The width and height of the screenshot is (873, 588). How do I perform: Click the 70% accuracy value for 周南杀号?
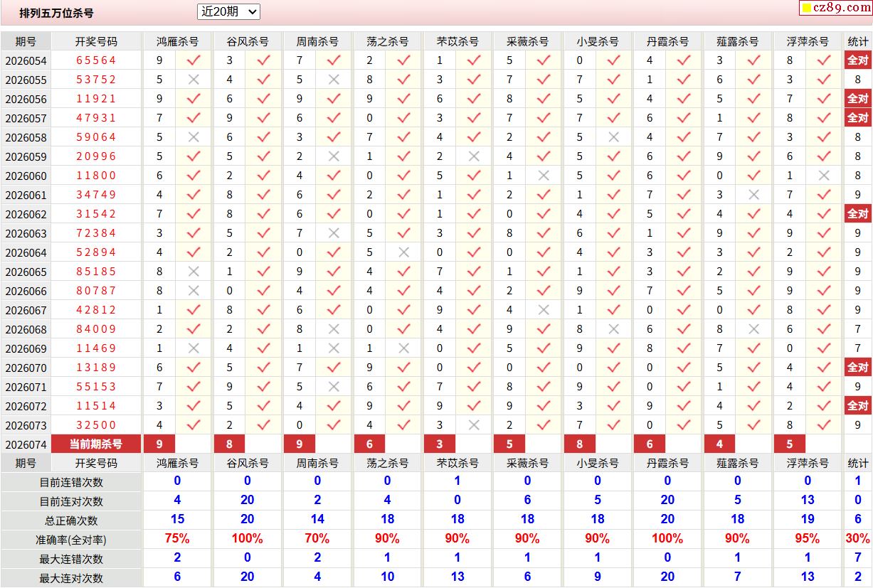(x=317, y=539)
